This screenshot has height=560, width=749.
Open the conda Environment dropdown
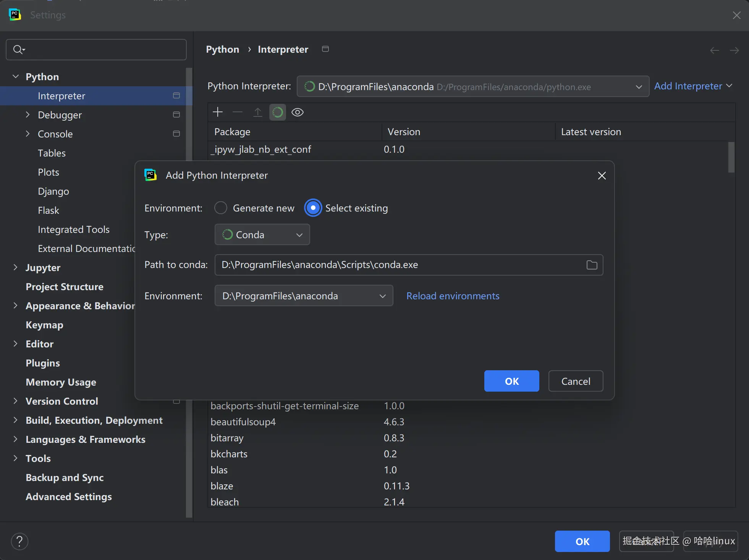[304, 296]
